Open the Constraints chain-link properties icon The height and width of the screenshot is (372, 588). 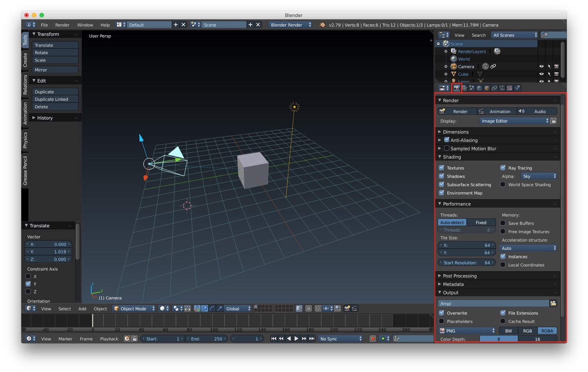coord(494,88)
